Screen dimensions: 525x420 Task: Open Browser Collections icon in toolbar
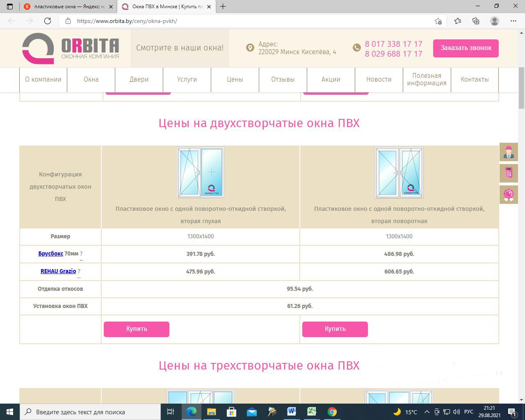[x=476, y=21]
